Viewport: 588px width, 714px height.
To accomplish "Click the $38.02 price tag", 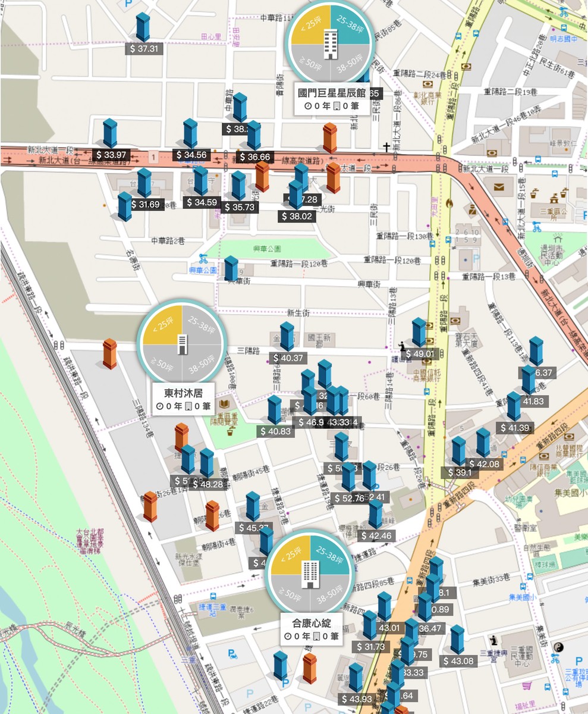I will (297, 217).
